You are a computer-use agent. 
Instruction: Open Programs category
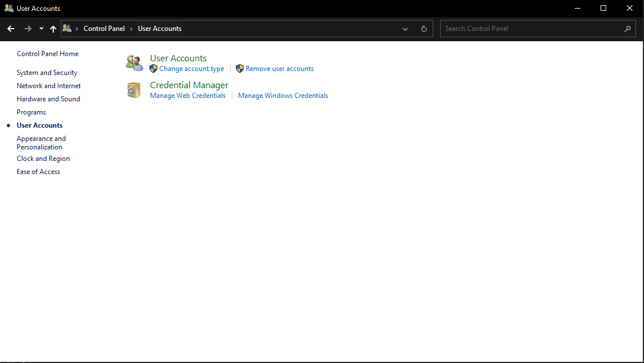click(x=31, y=112)
